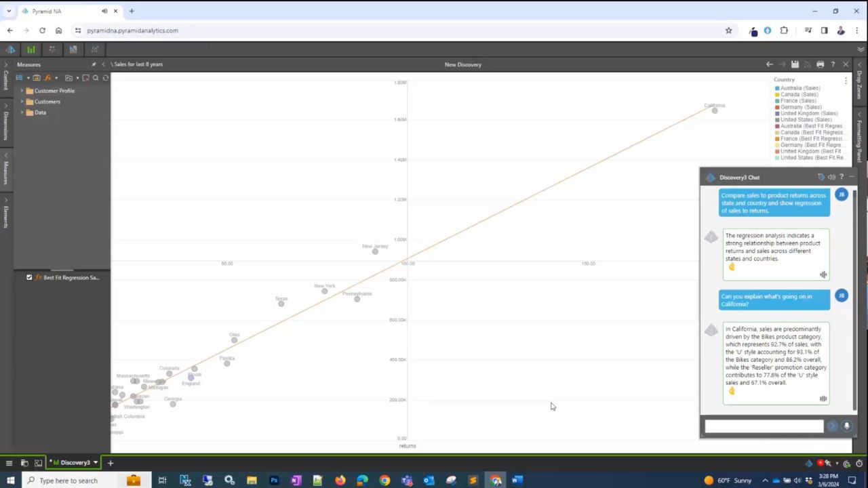
Task: Open the fifth module icon in top toolbar
Action: coord(94,49)
